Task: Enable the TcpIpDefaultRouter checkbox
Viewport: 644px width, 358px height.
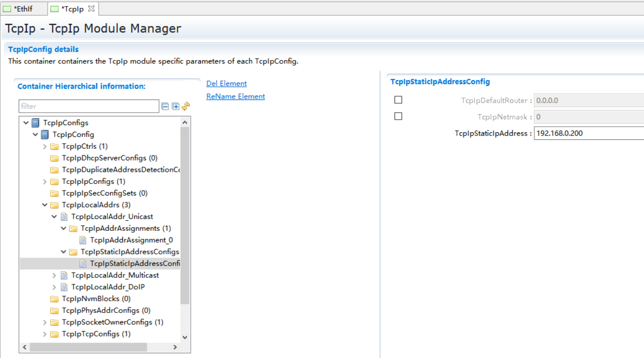Action: [398, 100]
